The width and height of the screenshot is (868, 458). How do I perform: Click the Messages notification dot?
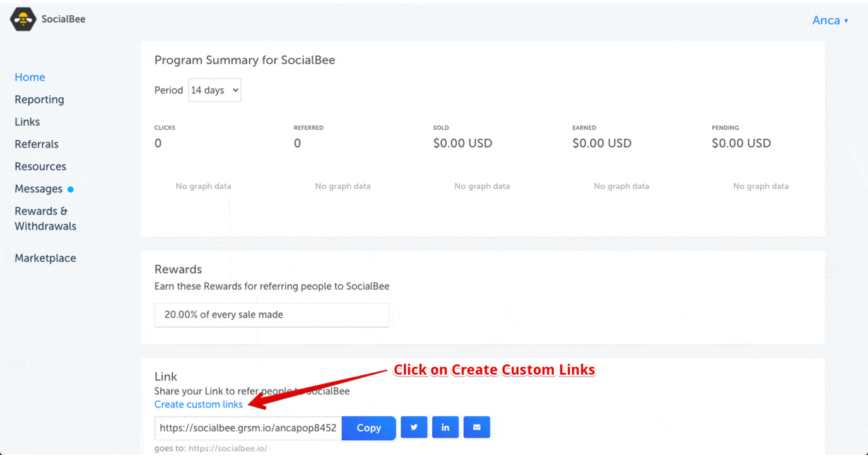point(71,189)
